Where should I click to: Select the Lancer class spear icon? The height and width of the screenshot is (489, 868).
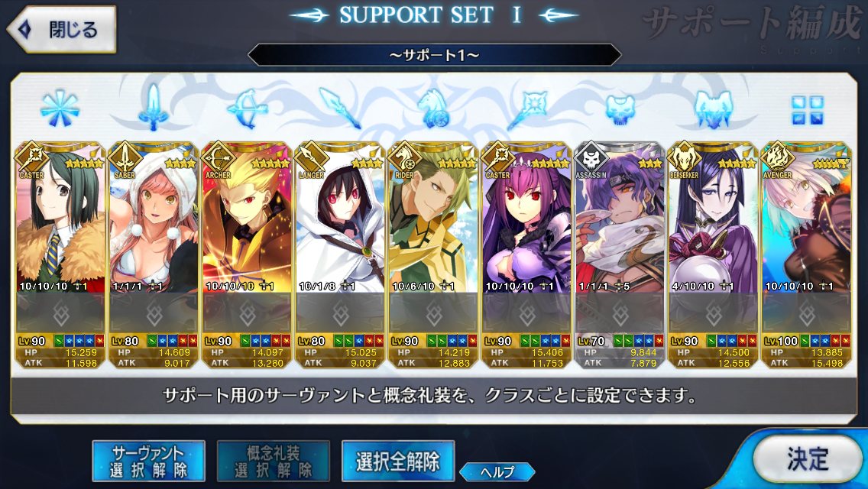[x=341, y=108]
